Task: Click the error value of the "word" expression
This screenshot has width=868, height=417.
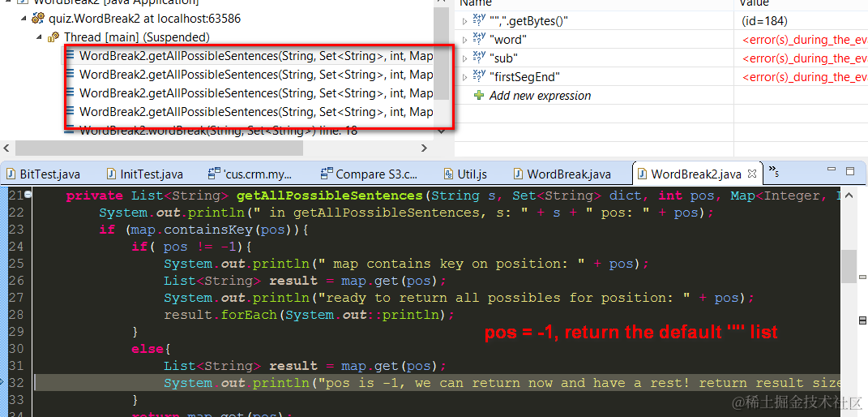Action: [804, 40]
